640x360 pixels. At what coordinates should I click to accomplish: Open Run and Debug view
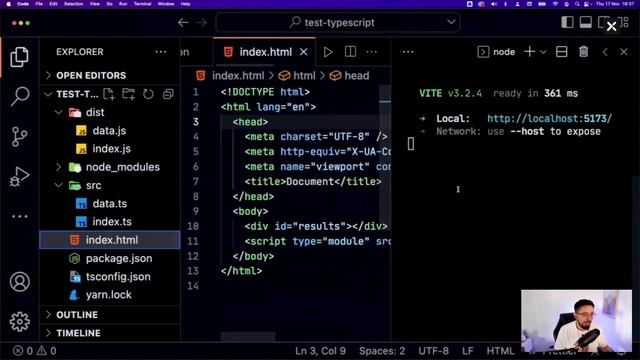point(20,177)
